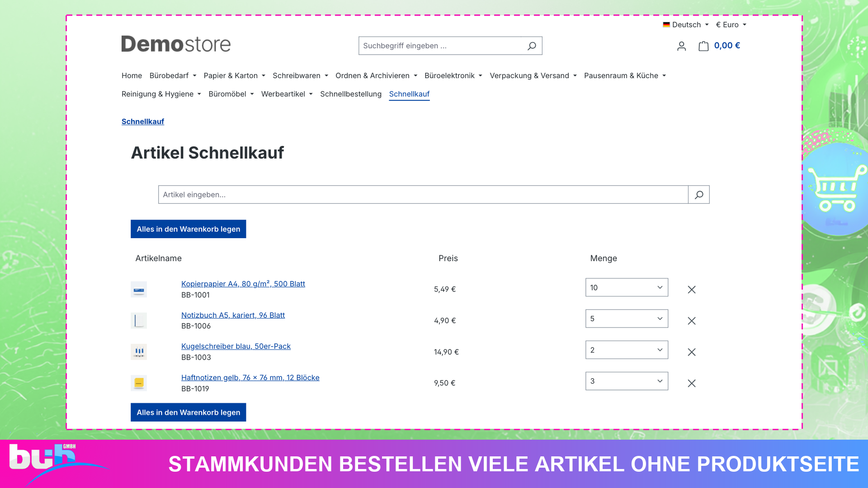Click the Artikel search magnifier button
Screen dimensions: 868x488
click(x=699, y=195)
